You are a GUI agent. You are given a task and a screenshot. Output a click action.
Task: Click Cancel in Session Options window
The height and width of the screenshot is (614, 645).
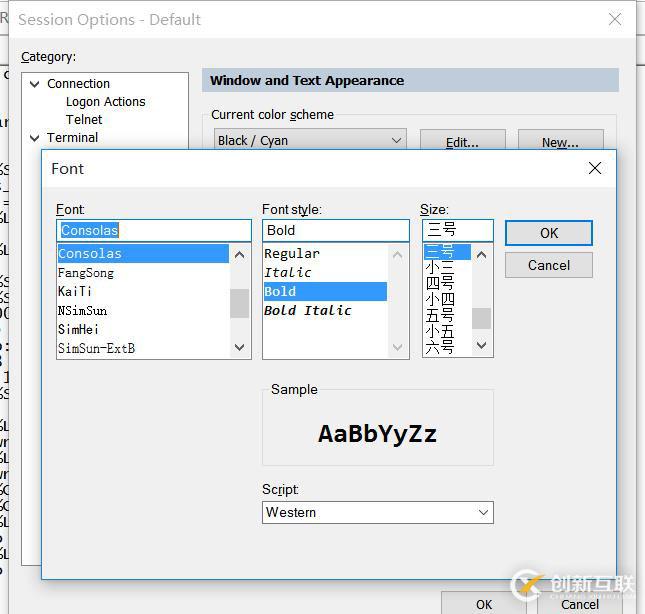pos(580,604)
